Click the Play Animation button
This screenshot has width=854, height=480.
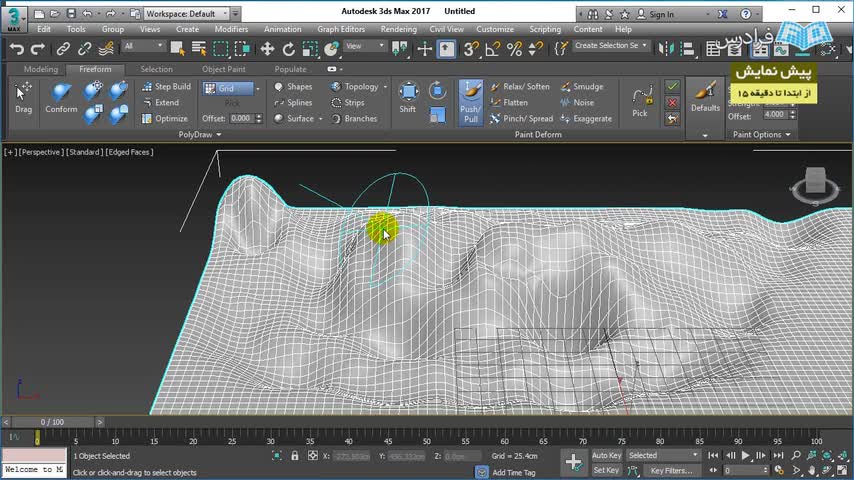click(x=746, y=456)
